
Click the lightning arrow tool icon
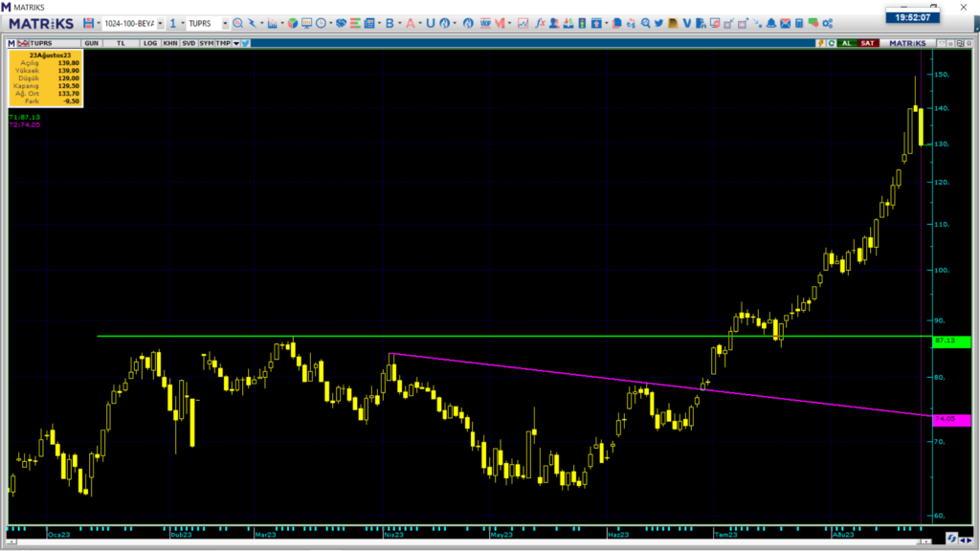[x=252, y=23]
